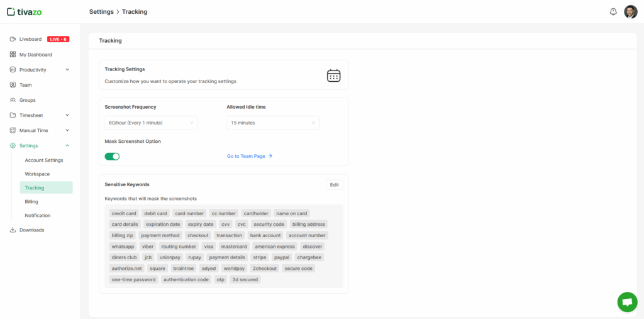644x319 pixels.
Task: Click Tracking in the breadcrumb
Action: coord(135,12)
